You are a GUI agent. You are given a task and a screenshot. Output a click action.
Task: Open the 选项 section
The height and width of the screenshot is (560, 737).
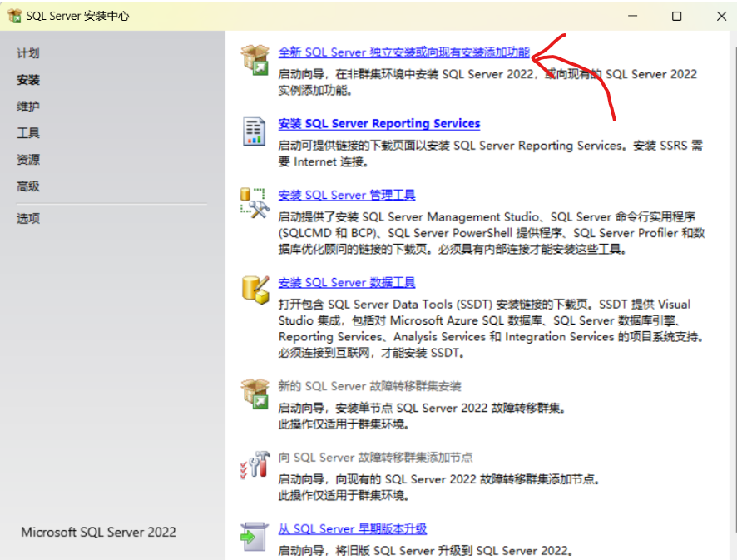[30, 218]
